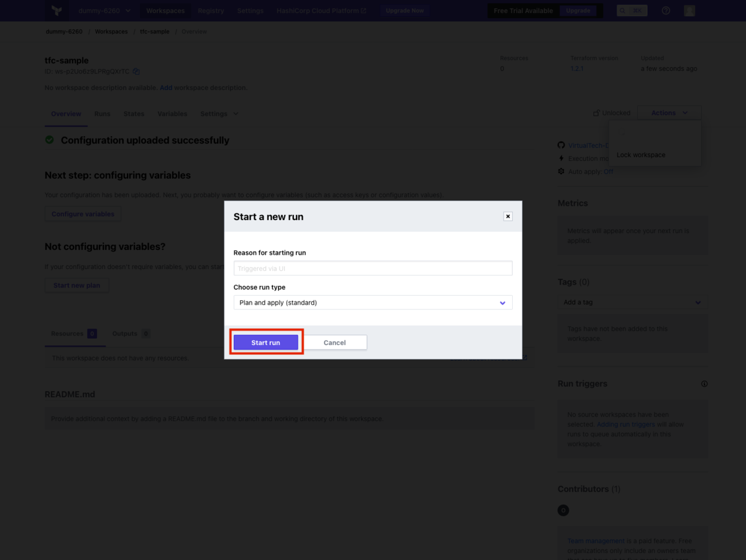This screenshot has height=560, width=746.
Task: Switch to the Runs tab
Action: tap(103, 114)
